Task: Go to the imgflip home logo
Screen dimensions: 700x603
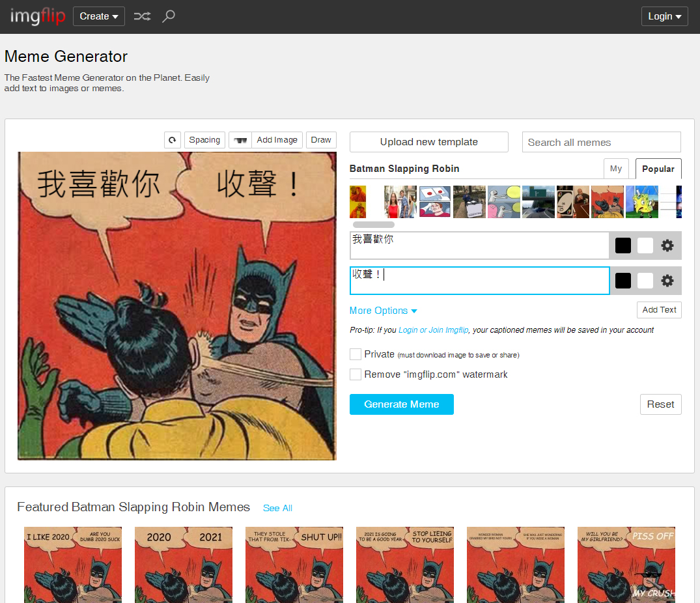Action: pos(38,16)
